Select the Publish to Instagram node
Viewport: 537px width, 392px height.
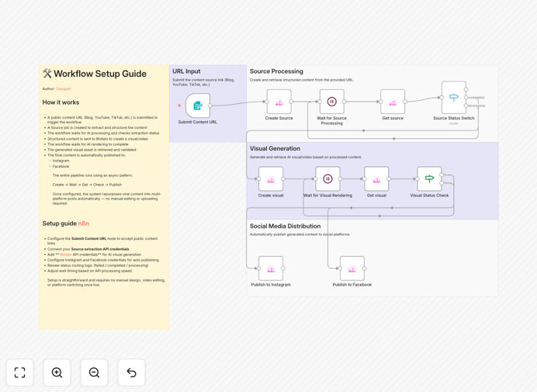tap(271, 269)
